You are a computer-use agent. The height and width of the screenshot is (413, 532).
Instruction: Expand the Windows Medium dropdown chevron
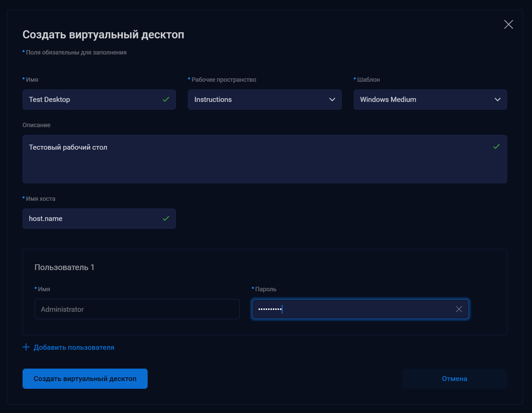point(497,100)
